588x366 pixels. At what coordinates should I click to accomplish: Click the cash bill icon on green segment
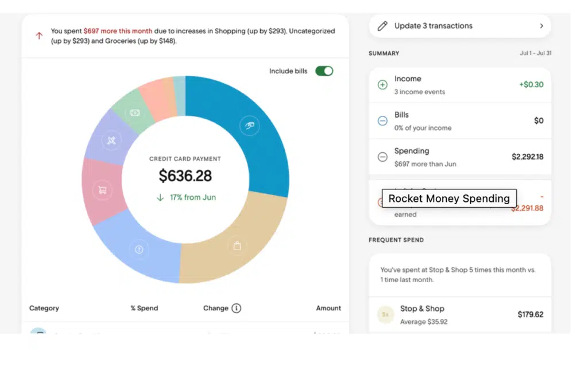coord(135,113)
